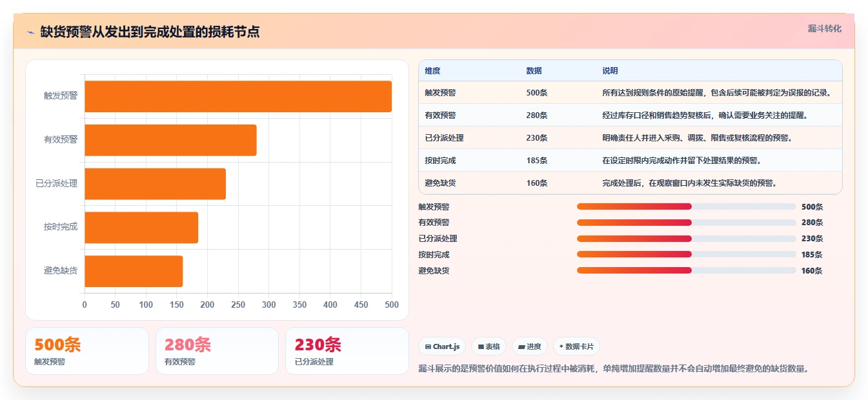868x400 pixels.
Task: Click the 避免缺货 bar in the chart
Action: [134, 271]
